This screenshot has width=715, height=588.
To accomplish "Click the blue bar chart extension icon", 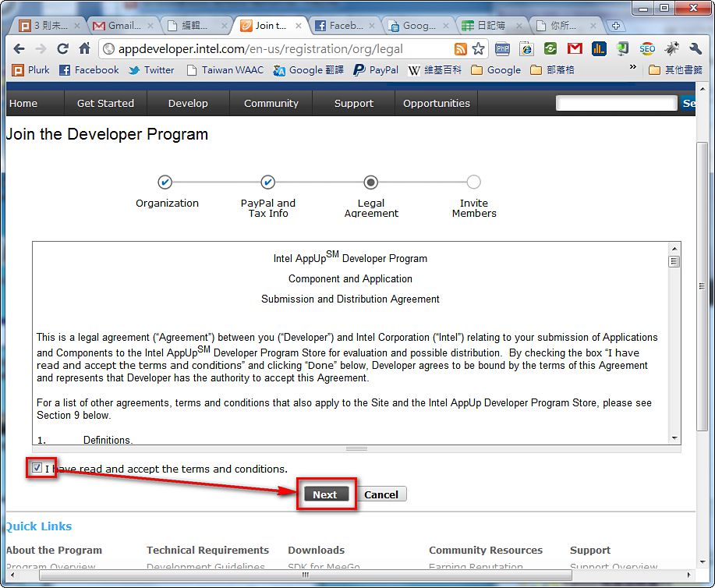I will 599,48.
